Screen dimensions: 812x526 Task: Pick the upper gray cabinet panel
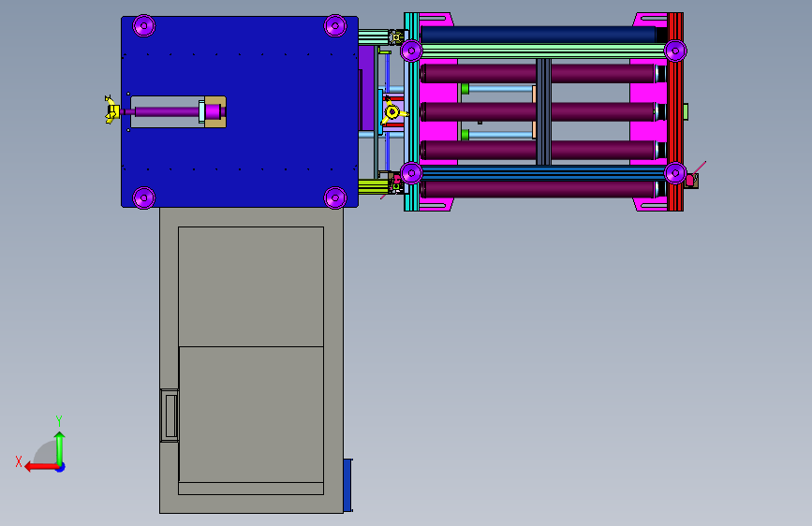(251, 286)
